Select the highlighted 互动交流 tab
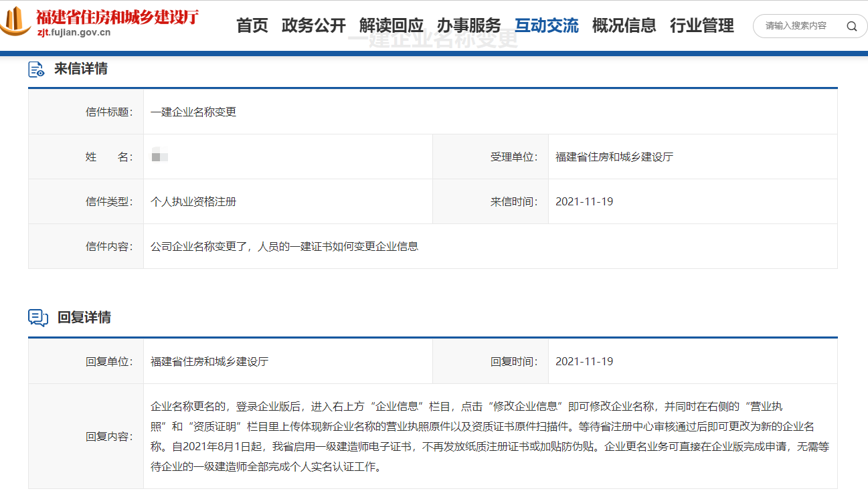The image size is (868, 491). [547, 25]
